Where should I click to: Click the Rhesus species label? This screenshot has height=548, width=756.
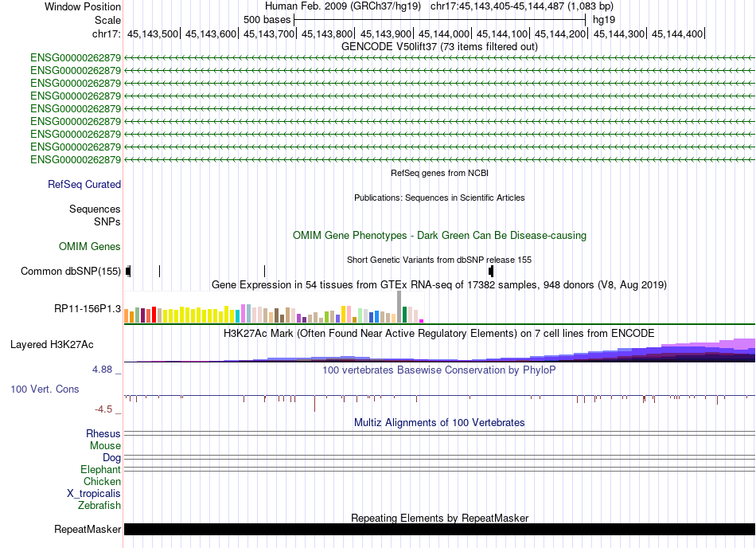[x=103, y=433]
